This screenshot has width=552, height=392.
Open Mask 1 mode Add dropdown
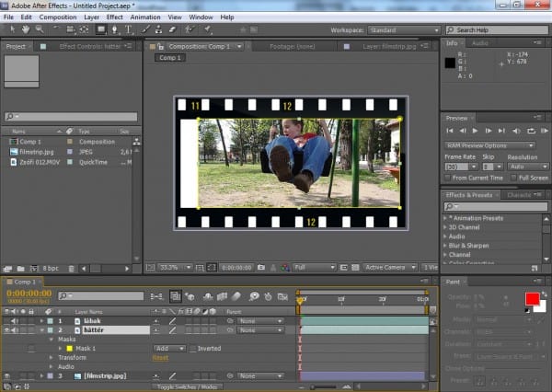167,349
